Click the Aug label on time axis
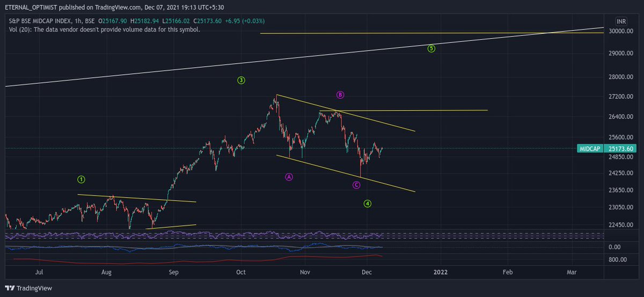Image resolution: width=644 pixels, height=297 pixels. point(107,272)
